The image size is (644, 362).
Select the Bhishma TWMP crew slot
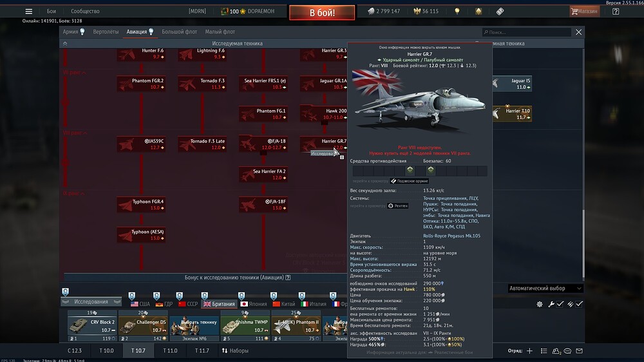coord(245,326)
